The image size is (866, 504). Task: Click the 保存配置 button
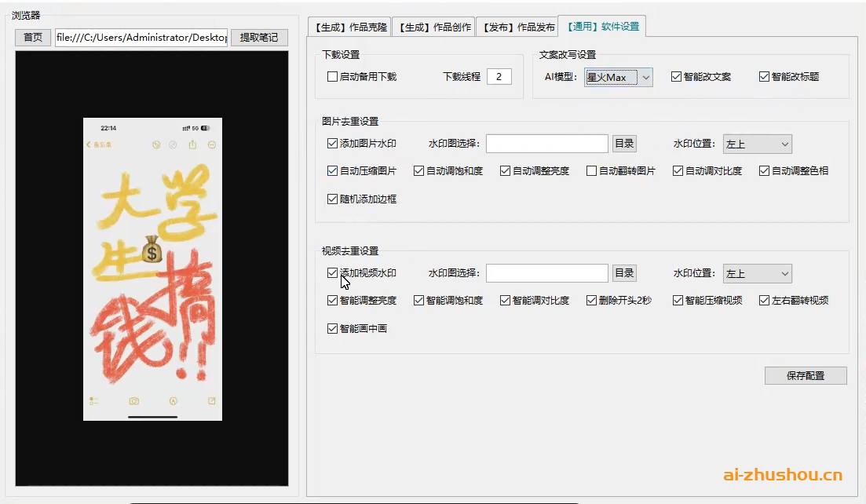806,375
